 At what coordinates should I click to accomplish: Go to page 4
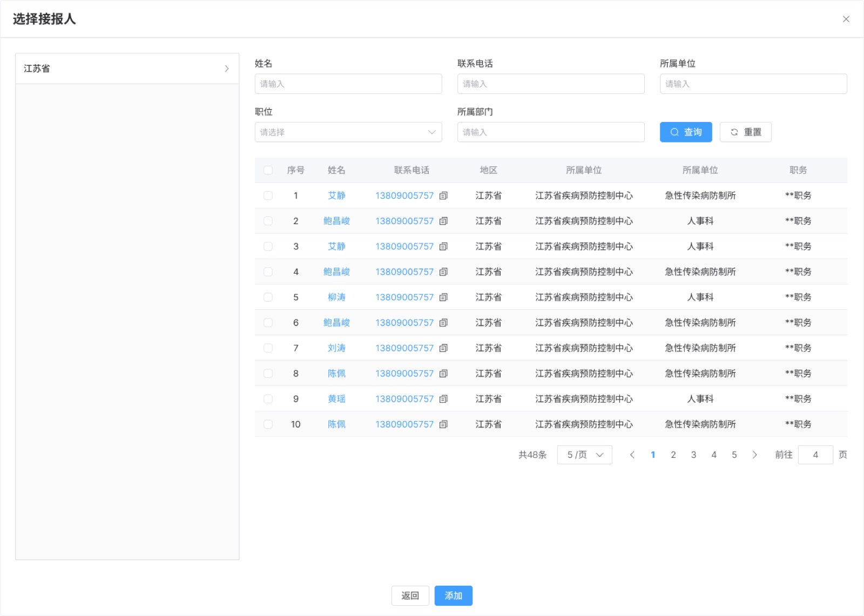(x=714, y=455)
